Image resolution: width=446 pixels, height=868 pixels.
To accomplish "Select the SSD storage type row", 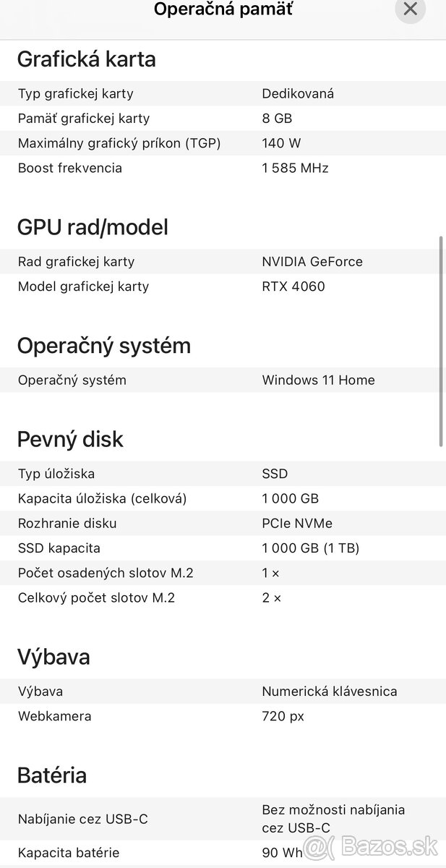I will 275,474.
